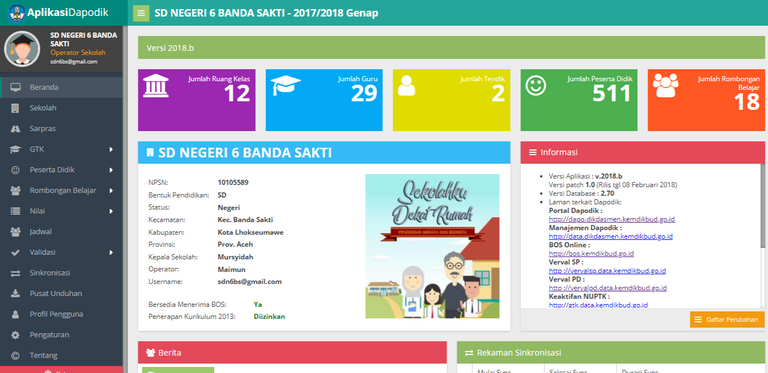Click the Profil Pengguna person icon

point(16,314)
